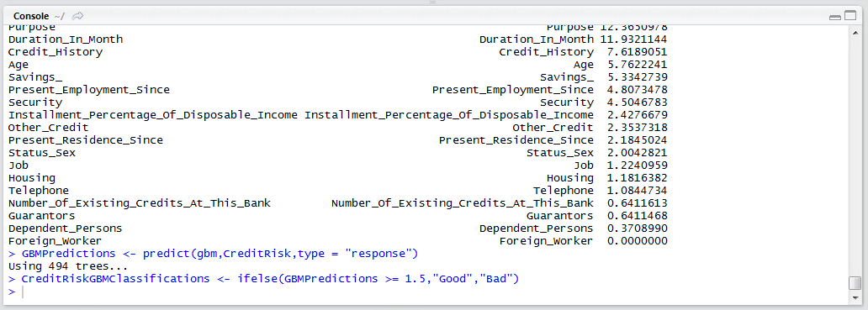Click the GBMPredictions predict command line
868x310 pixels.
213,254
